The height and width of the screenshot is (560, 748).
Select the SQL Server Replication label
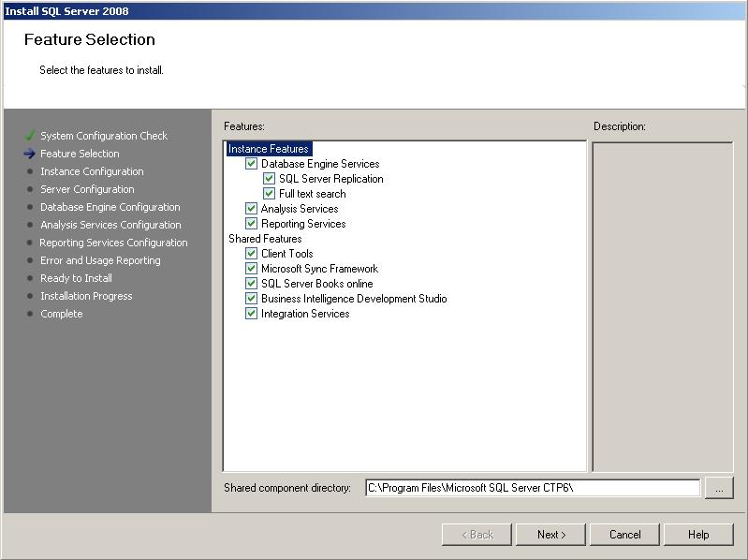pos(331,179)
